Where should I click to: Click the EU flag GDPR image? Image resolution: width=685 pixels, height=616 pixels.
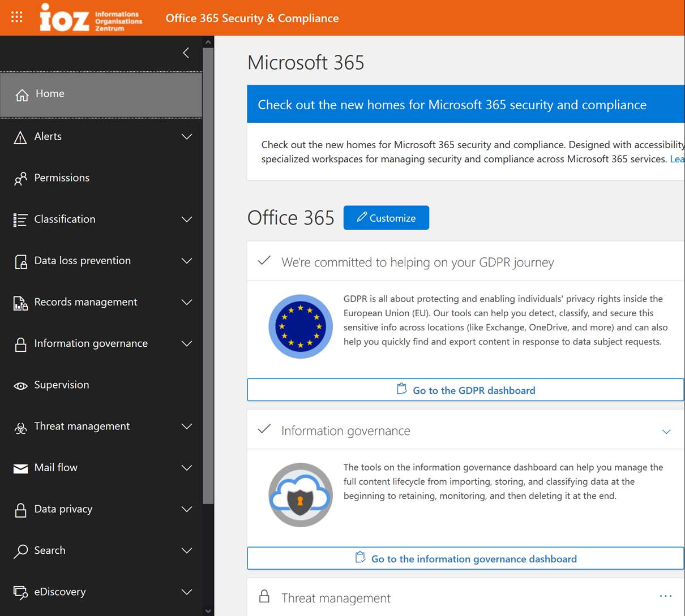click(301, 326)
